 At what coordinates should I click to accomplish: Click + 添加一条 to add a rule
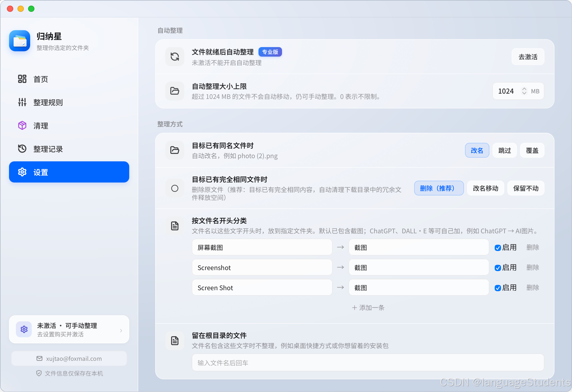368,308
